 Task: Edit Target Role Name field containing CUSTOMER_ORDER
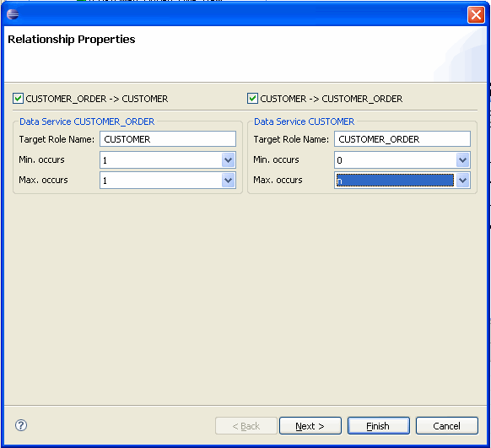pos(402,139)
